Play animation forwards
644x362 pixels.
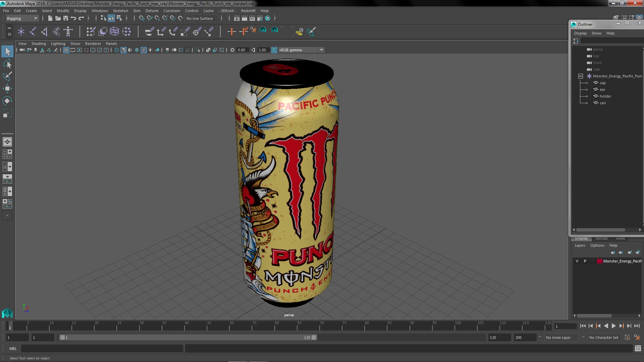pos(613,326)
